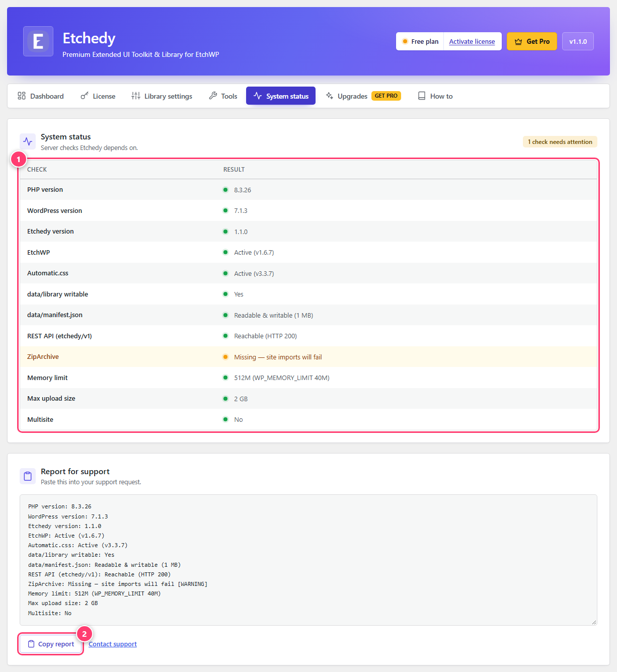The height and width of the screenshot is (672, 617).
Task: Go to the Tools tab
Action: [223, 96]
